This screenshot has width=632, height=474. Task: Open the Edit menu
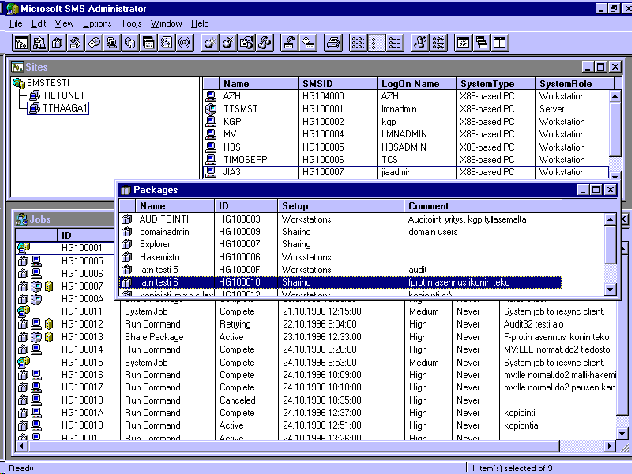point(39,24)
